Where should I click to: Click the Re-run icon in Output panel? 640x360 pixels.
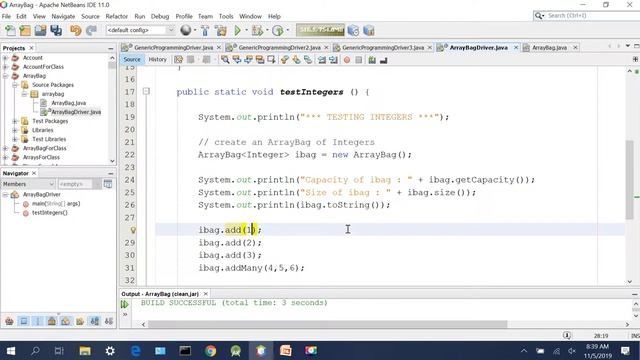(x=124, y=304)
